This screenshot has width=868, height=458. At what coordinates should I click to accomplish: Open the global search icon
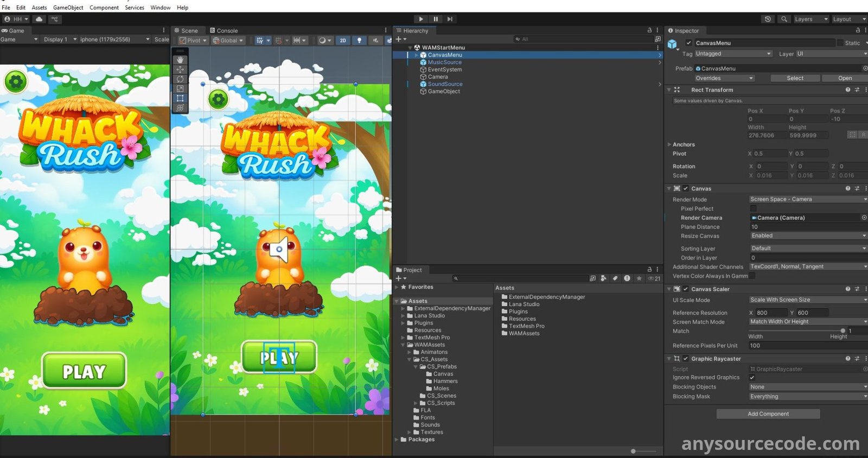click(x=784, y=19)
